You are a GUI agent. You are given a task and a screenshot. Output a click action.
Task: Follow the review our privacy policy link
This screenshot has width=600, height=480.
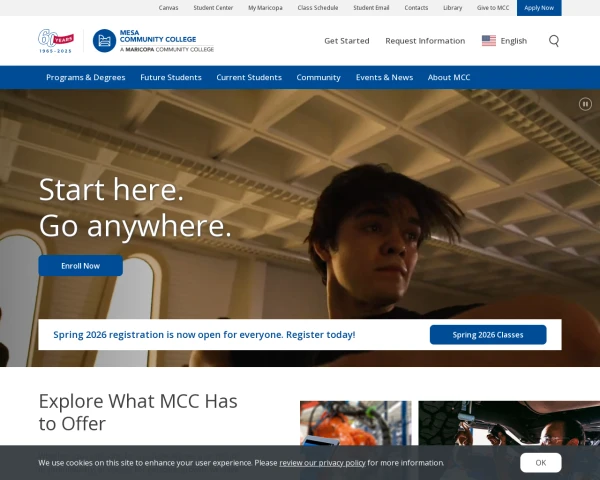pyautogui.click(x=322, y=463)
